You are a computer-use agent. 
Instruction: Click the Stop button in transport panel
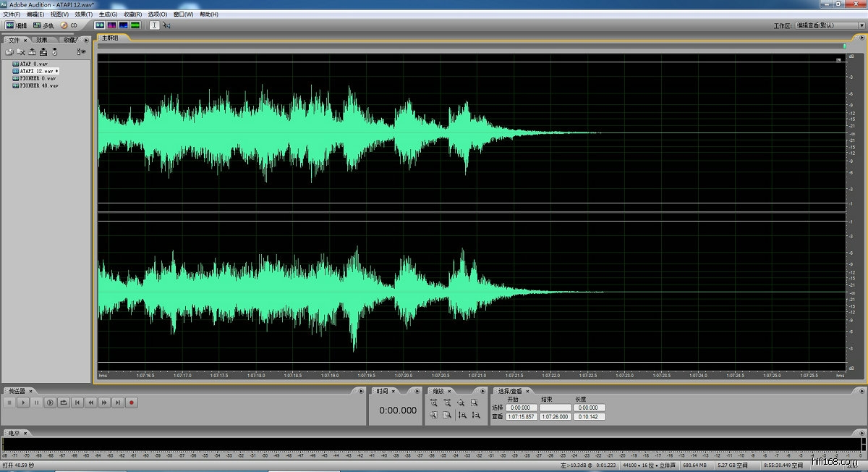pos(9,403)
